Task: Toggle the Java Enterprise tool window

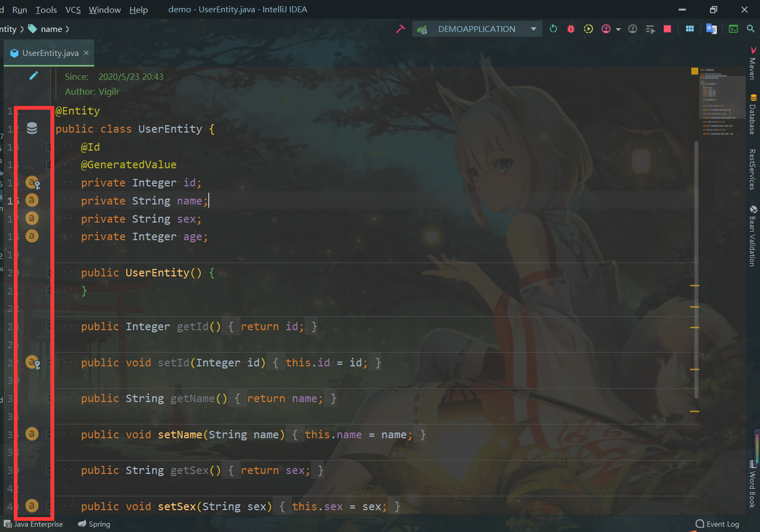Action: point(34,524)
